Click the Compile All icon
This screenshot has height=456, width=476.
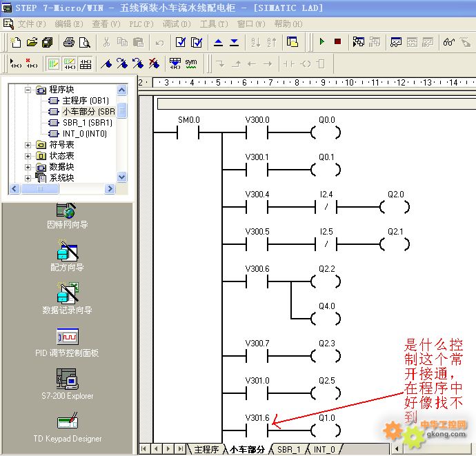coord(197,42)
